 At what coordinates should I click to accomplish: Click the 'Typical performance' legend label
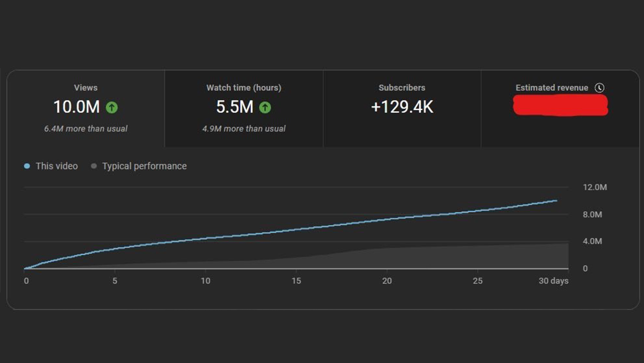click(144, 166)
